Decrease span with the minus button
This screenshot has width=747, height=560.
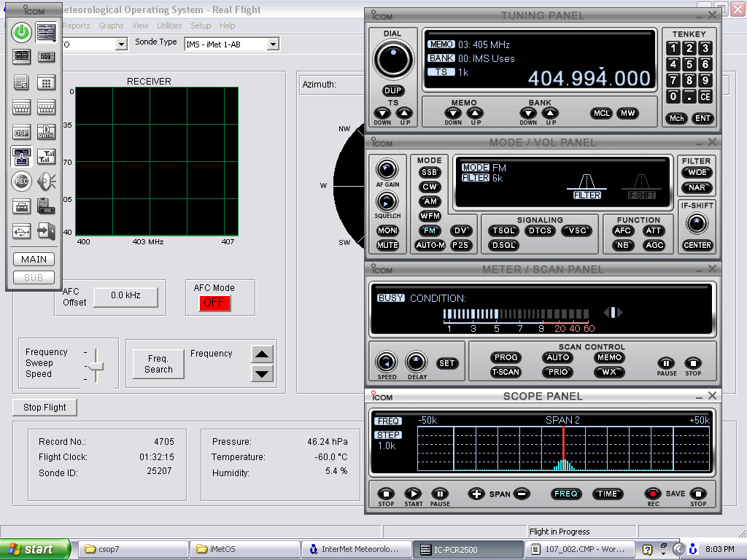[x=522, y=494]
